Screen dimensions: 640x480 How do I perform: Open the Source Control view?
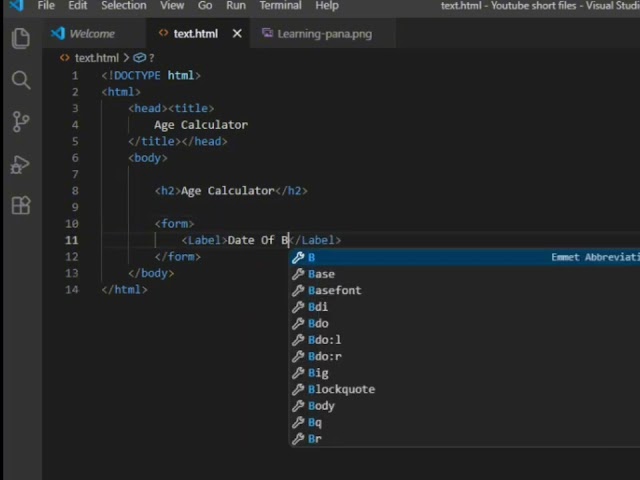pos(21,122)
